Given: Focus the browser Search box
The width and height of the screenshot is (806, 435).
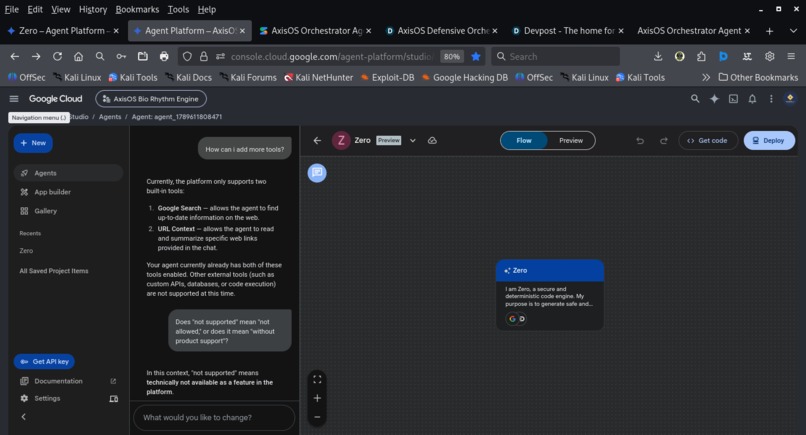Looking at the screenshot, I should click(x=555, y=57).
